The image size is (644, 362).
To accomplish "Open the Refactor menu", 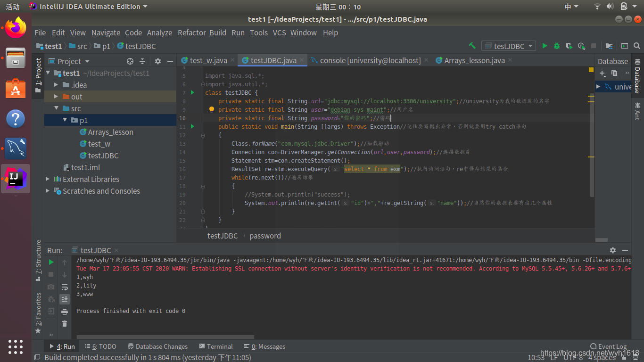I will click(191, 33).
